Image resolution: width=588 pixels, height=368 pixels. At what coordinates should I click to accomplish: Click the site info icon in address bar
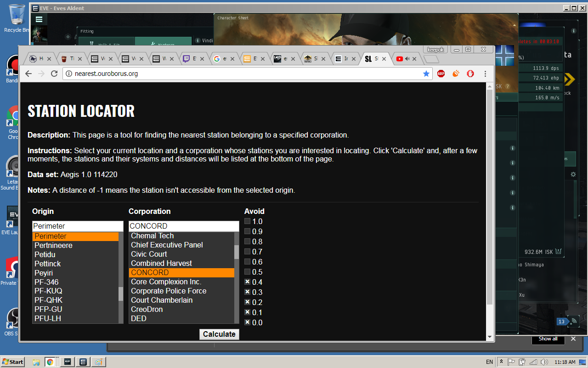[69, 74]
